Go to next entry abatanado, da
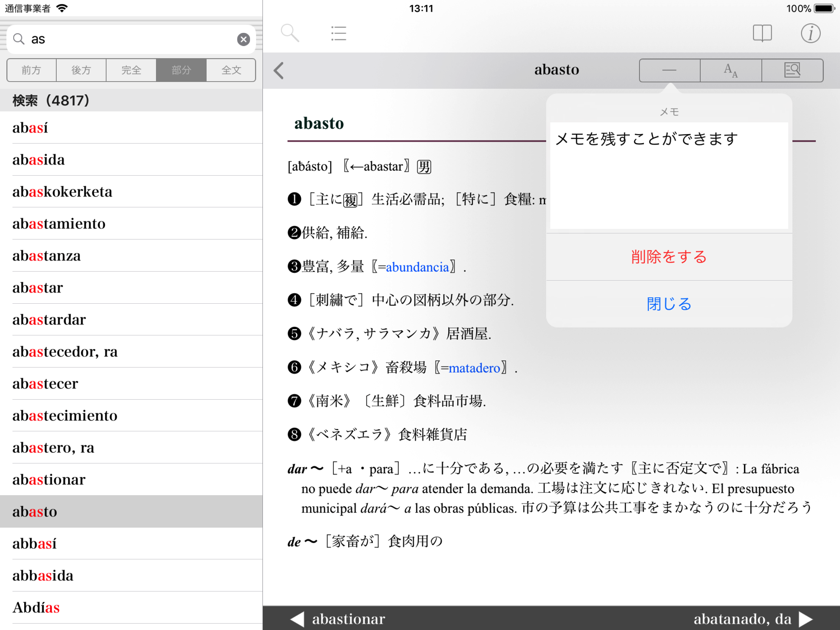 [753, 619]
